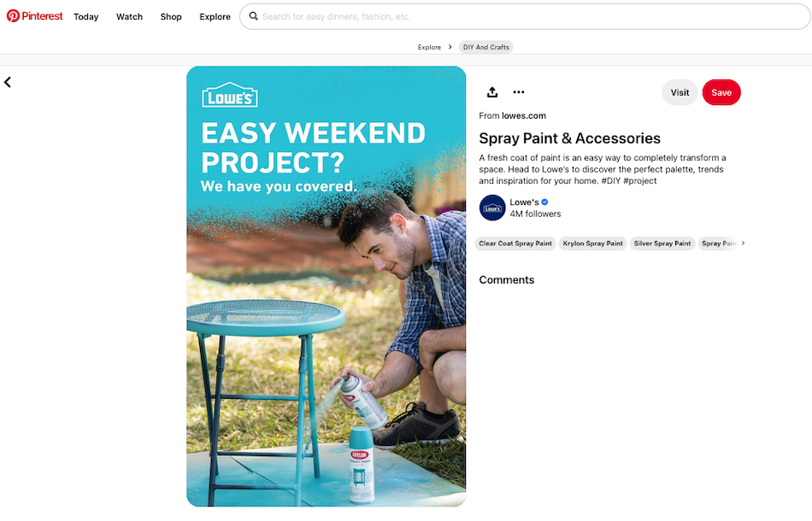The height and width of the screenshot is (521, 812).
Task: Save the pin with the red Save button
Action: (x=721, y=91)
